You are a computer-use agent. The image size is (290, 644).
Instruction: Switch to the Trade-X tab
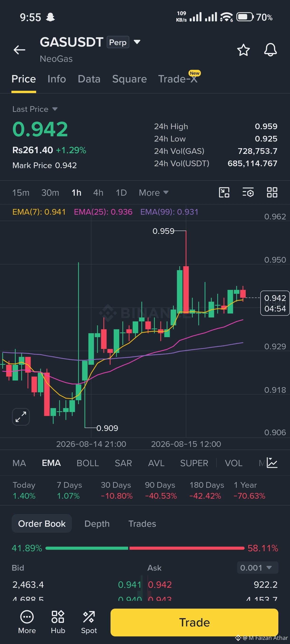tap(178, 79)
